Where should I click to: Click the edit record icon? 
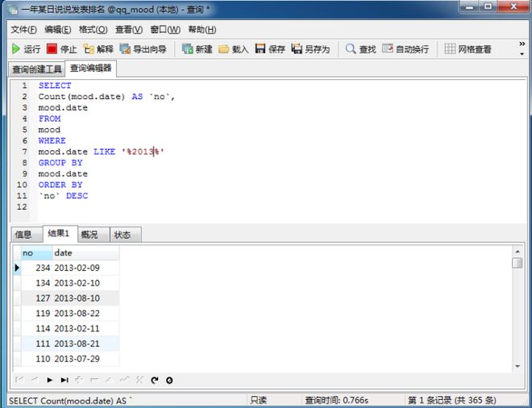coord(109,380)
